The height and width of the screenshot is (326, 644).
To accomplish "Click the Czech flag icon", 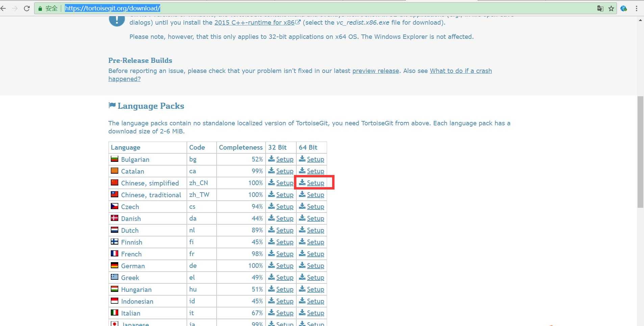I will 115,206.
